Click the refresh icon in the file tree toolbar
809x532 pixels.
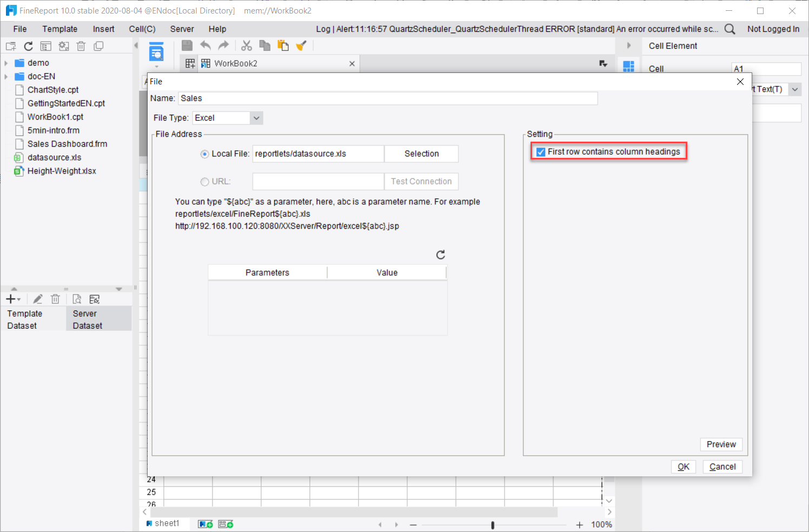coord(29,46)
